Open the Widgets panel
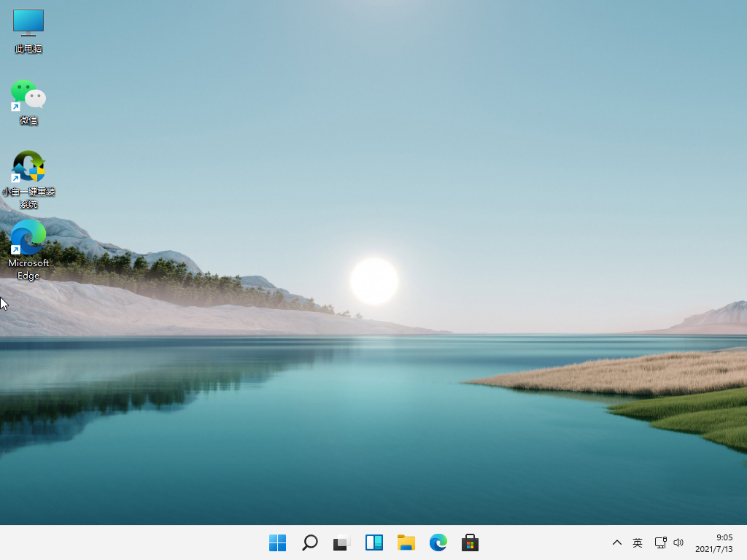The width and height of the screenshot is (747, 560). pyautogui.click(x=373, y=542)
